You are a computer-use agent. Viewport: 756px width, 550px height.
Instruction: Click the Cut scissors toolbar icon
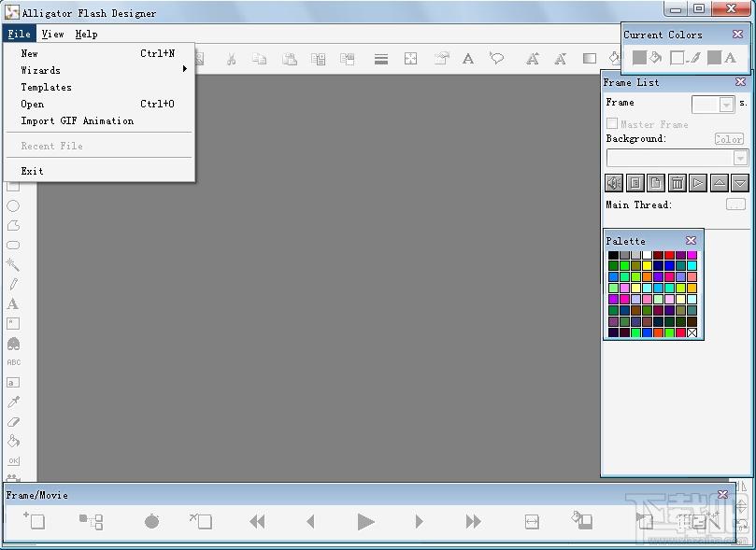tap(231, 59)
